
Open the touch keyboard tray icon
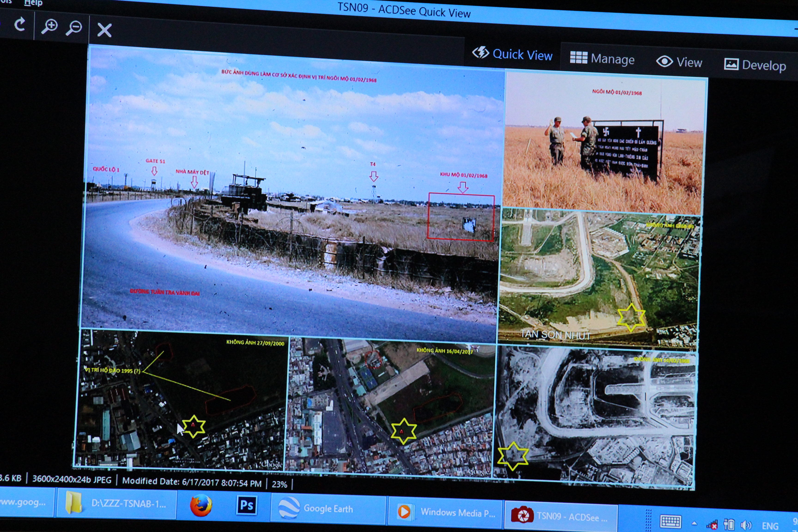click(671, 522)
